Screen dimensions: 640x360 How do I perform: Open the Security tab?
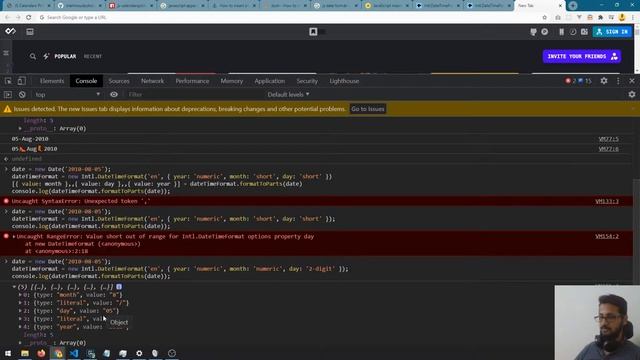point(307,81)
